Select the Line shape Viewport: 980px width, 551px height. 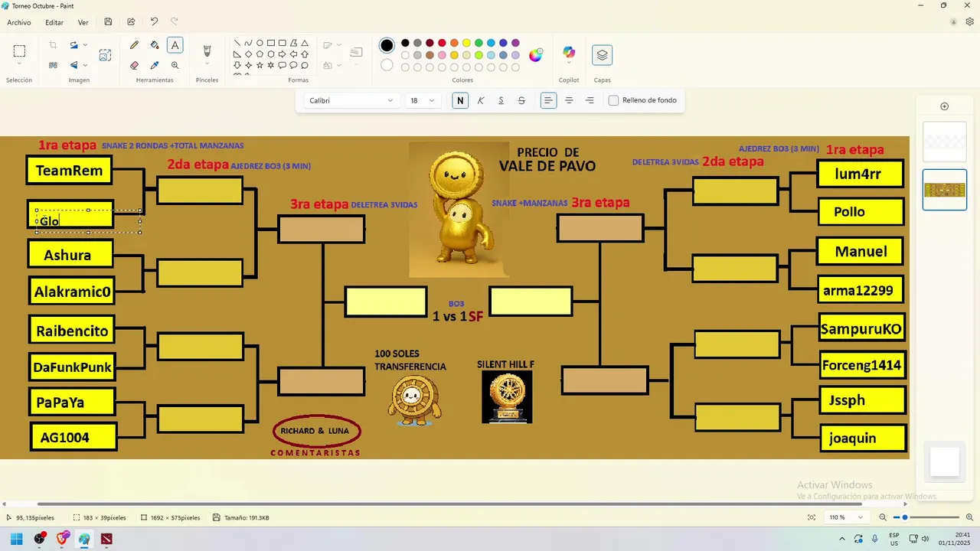pyautogui.click(x=237, y=43)
